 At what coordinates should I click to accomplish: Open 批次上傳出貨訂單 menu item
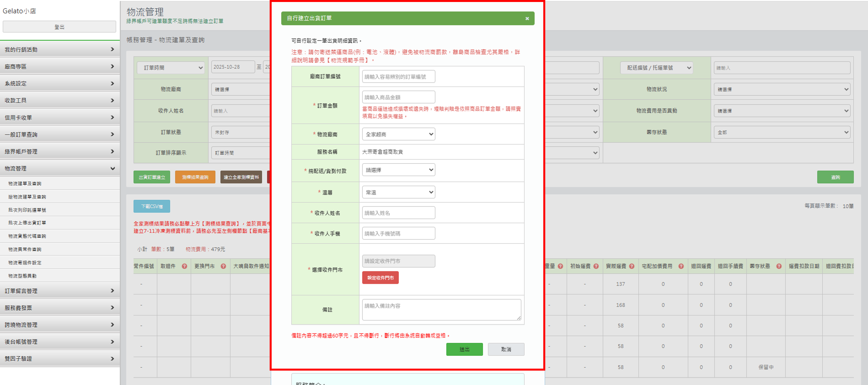27,223
